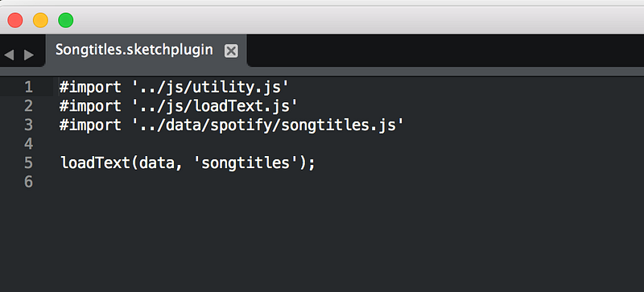Place cursor in '../js/utility.js' path

point(210,87)
